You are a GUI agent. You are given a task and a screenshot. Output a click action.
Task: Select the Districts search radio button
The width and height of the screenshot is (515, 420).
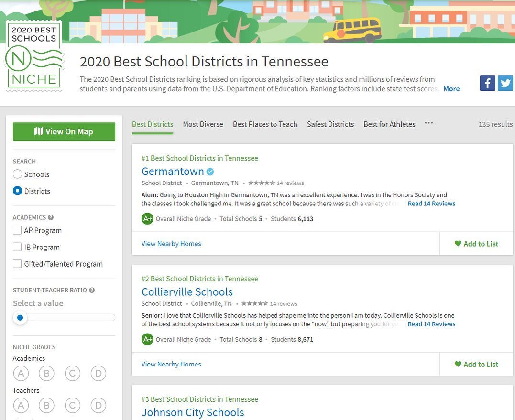pyautogui.click(x=17, y=191)
